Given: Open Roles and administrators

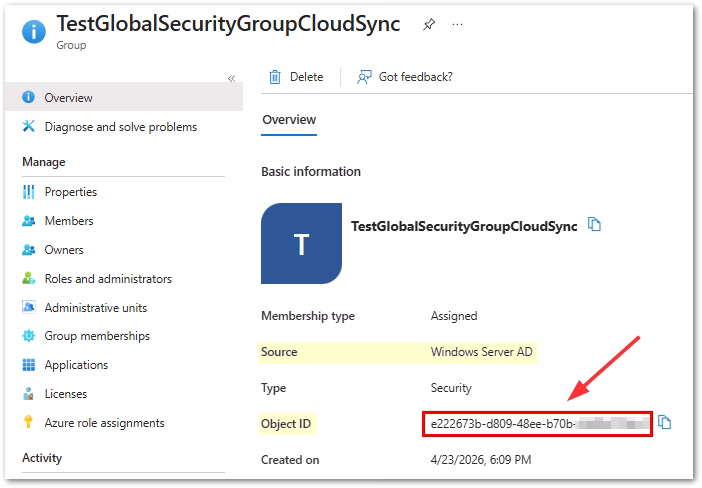Looking at the screenshot, I should point(108,279).
